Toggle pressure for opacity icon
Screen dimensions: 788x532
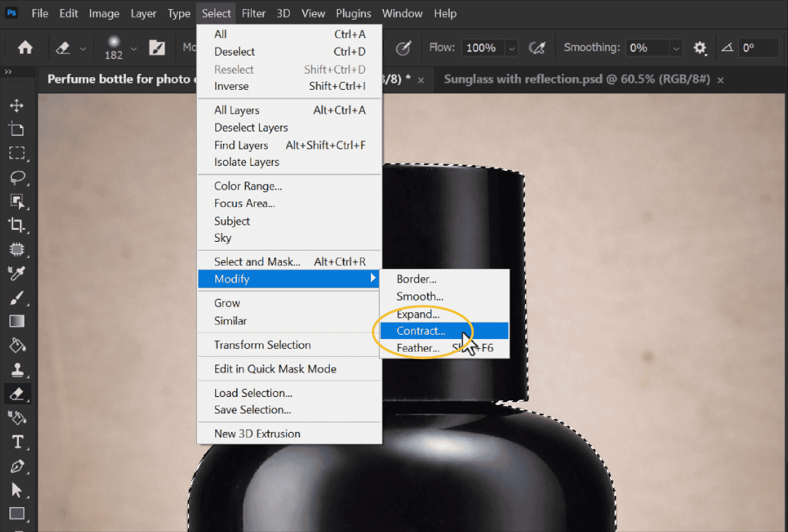[403, 48]
